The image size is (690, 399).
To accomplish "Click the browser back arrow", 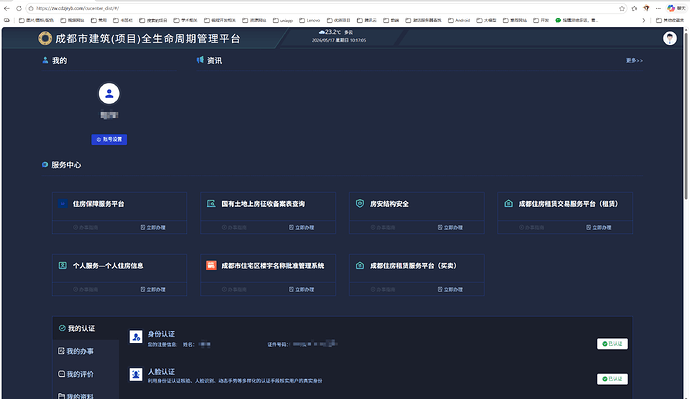I will tap(7, 8).
